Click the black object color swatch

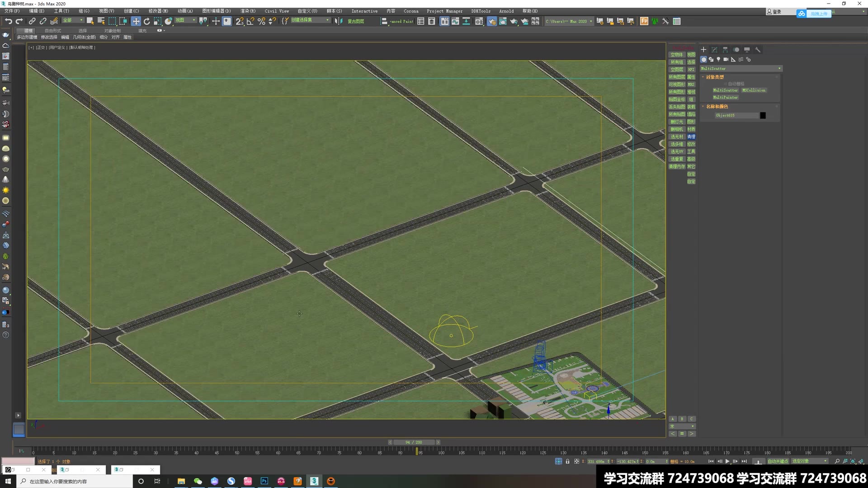pos(763,116)
